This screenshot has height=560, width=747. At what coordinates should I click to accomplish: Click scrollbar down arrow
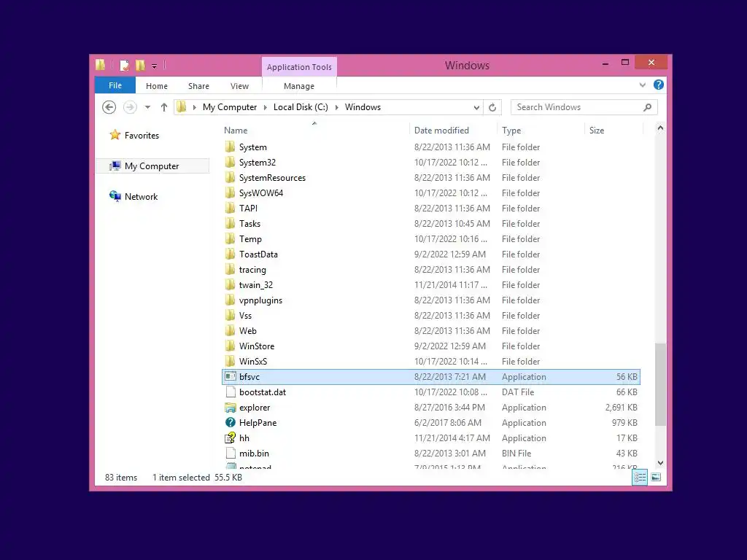[x=660, y=463]
